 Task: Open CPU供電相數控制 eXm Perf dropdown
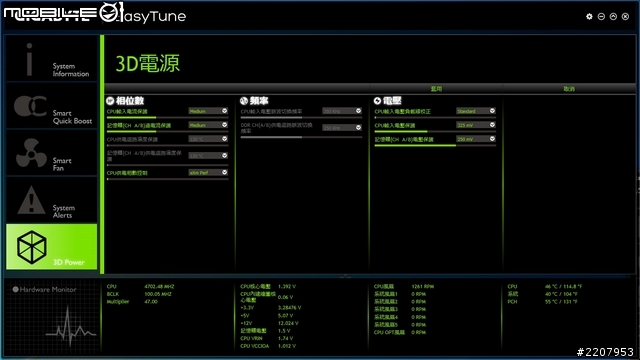click(x=208, y=172)
